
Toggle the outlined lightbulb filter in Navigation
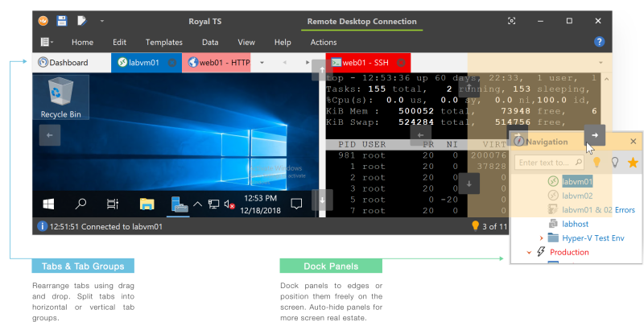tap(615, 163)
